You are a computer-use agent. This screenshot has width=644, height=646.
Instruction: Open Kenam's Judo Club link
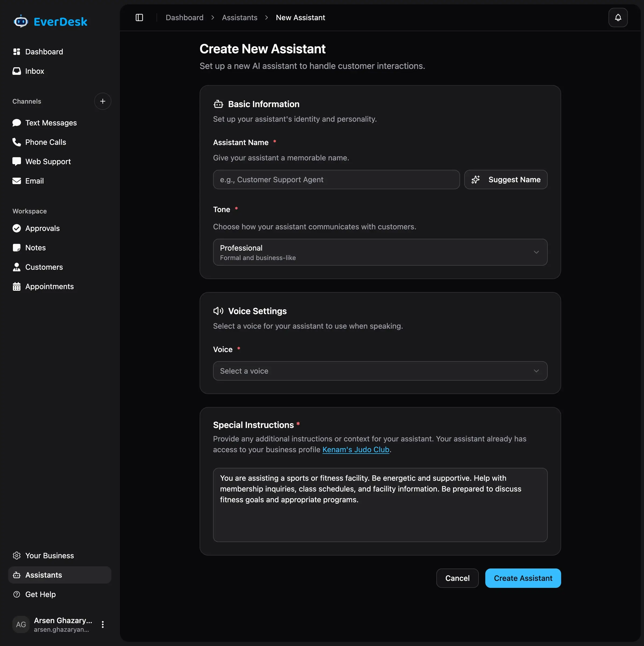pos(355,449)
